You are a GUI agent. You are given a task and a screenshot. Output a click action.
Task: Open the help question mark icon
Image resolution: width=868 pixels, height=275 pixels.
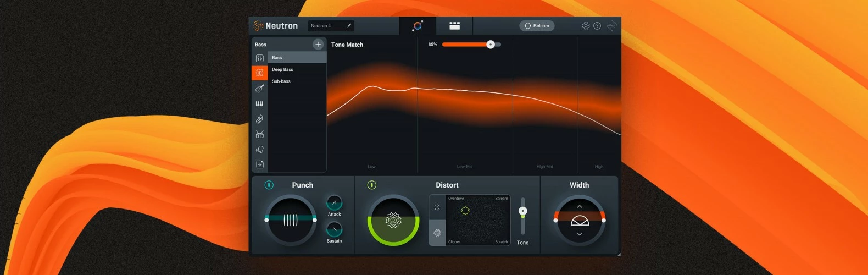(597, 26)
